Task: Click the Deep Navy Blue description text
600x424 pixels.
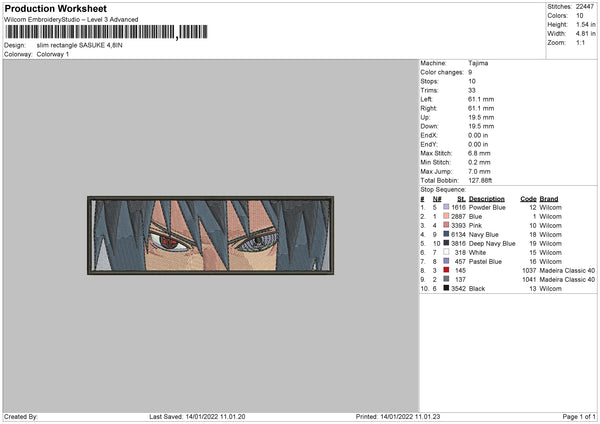Action: pos(492,243)
